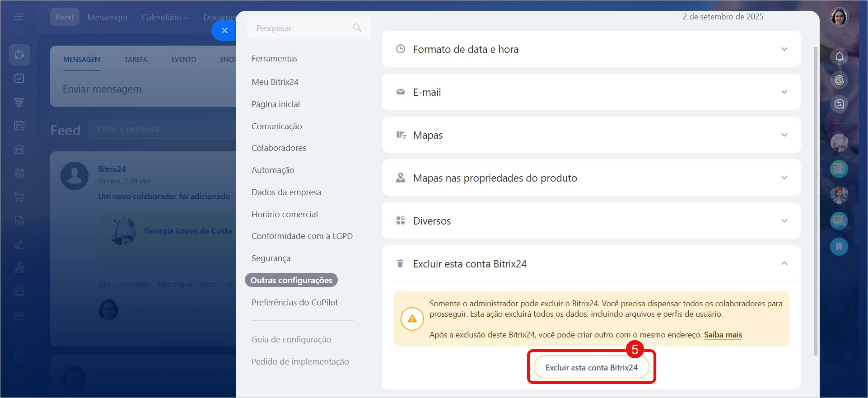Close the settings slider panel
Image resolution: width=868 pixels, height=398 pixels.
coord(224,30)
